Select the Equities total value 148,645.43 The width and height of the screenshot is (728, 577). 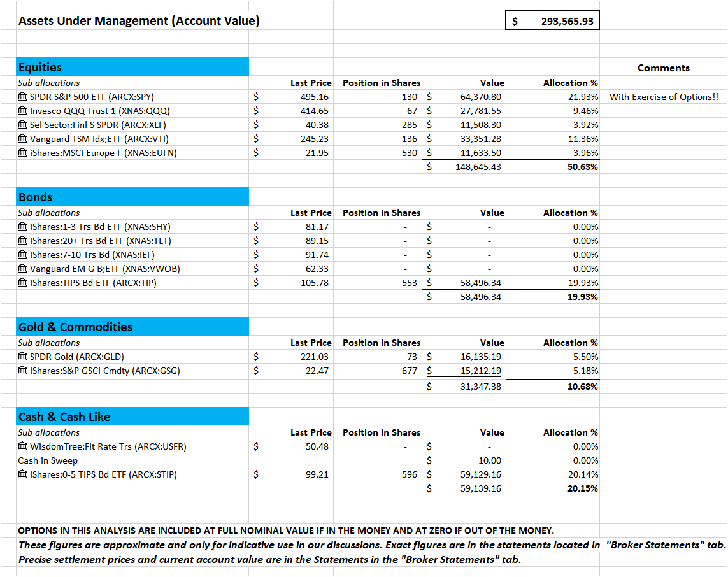(478, 167)
